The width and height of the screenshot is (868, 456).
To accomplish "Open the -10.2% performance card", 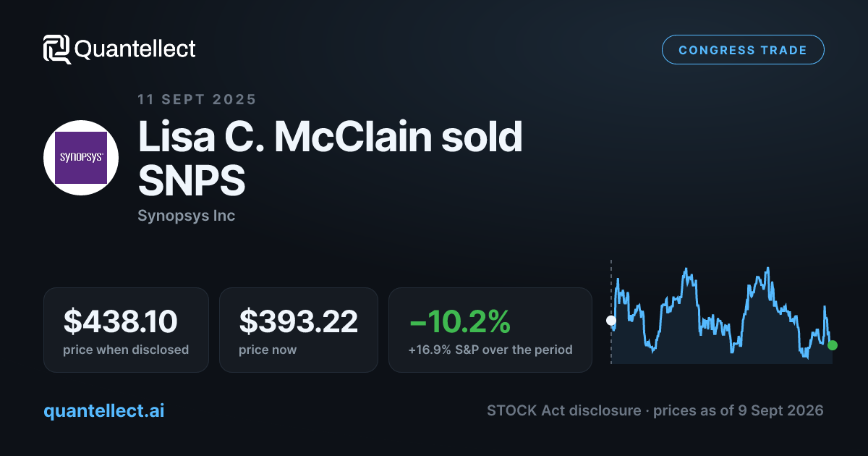I will pos(490,330).
